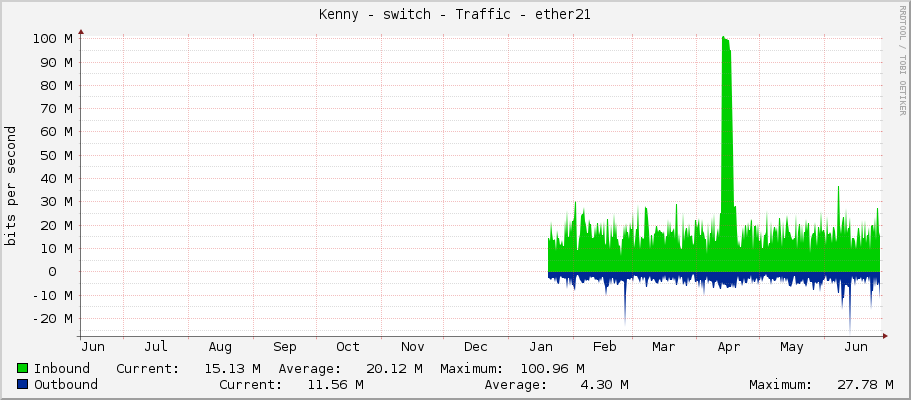The image size is (911, 400).
Task: Click the Inbound average value '20.12 M'
Action: 394,369
